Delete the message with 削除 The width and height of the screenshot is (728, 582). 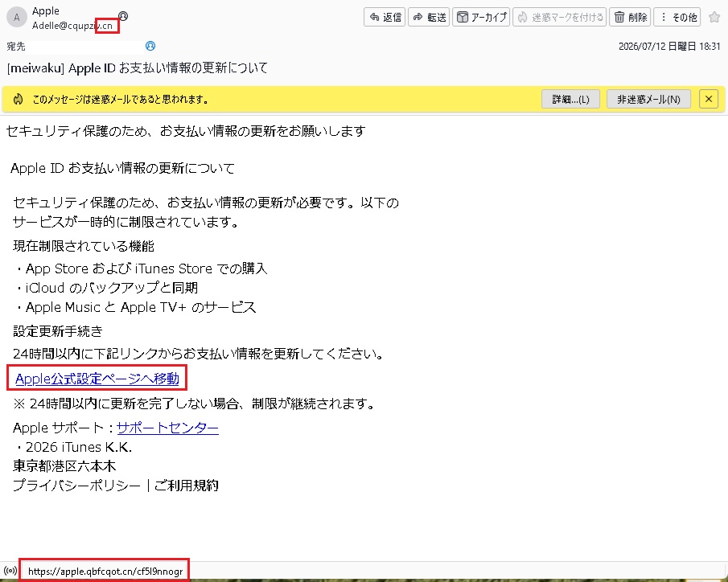click(x=630, y=17)
